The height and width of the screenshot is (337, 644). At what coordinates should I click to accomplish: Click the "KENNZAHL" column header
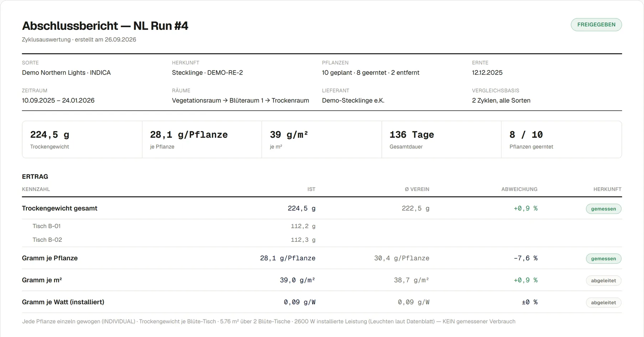pos(36,189)
